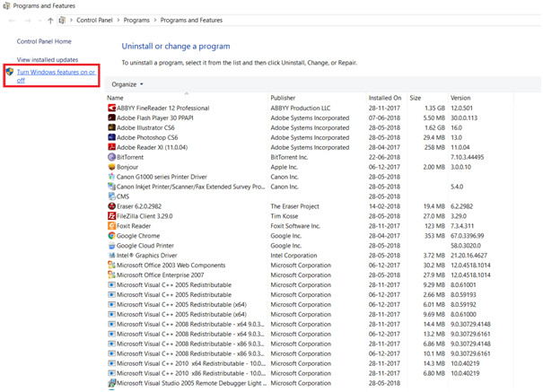The width and height of the screenshot is (543, 392).
Task: Click the shield icon beside Turn Windows features
Action: point(10,72)
